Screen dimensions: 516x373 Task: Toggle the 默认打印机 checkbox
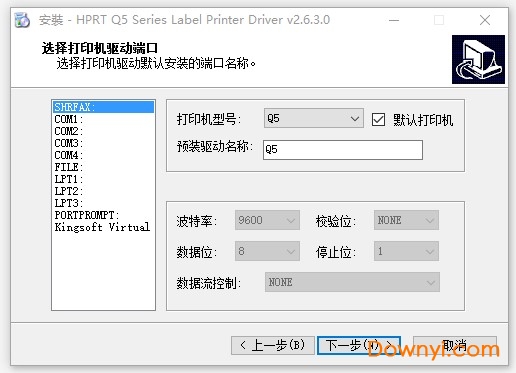coord(378,119)
